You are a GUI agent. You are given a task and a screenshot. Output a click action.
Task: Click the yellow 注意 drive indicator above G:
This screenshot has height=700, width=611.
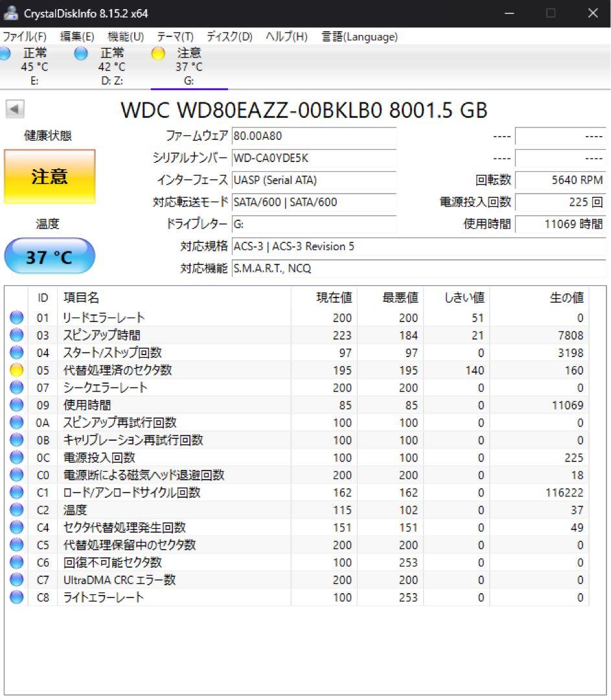[158, 53]
